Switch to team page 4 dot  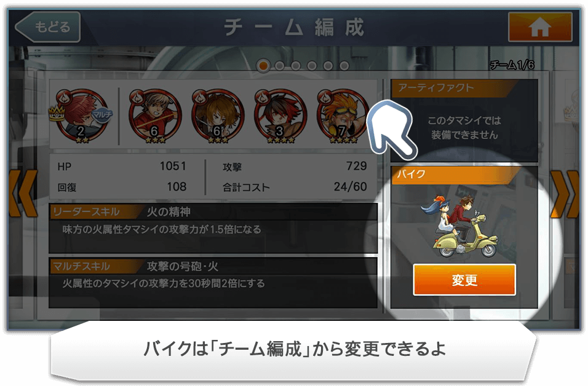coord(312,66)
